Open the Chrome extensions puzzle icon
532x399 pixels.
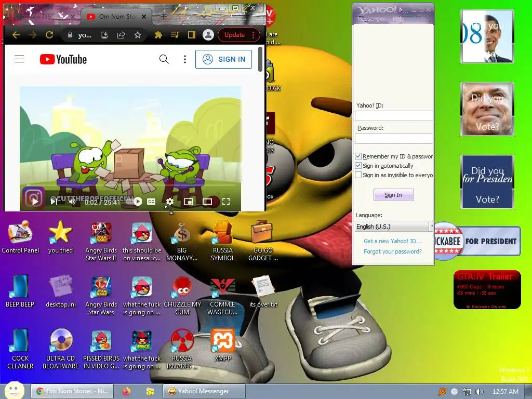click(158, 35)
